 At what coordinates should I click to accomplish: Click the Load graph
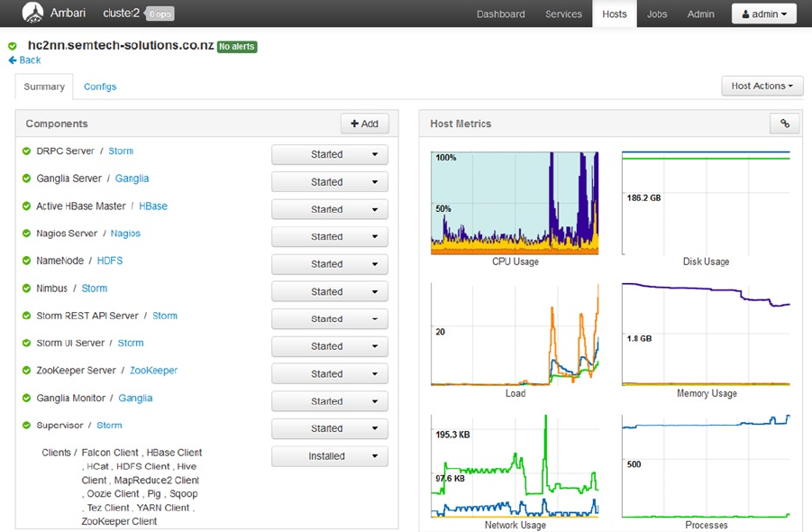tap(515, 335)
